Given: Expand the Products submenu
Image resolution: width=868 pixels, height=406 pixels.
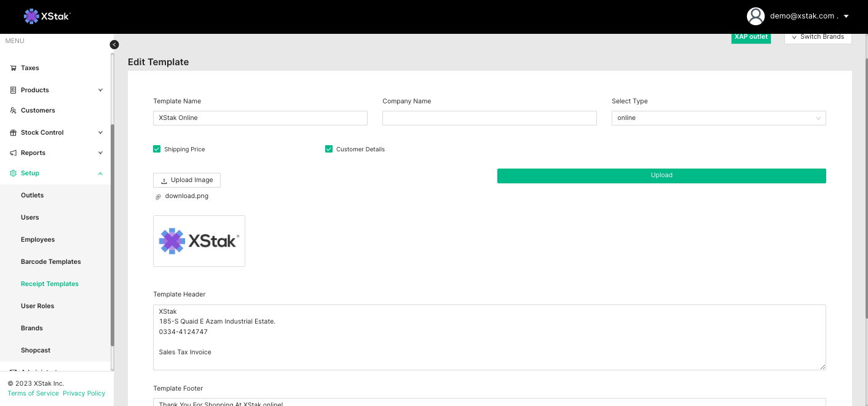Looking at the screenshot, I should 100,90.
